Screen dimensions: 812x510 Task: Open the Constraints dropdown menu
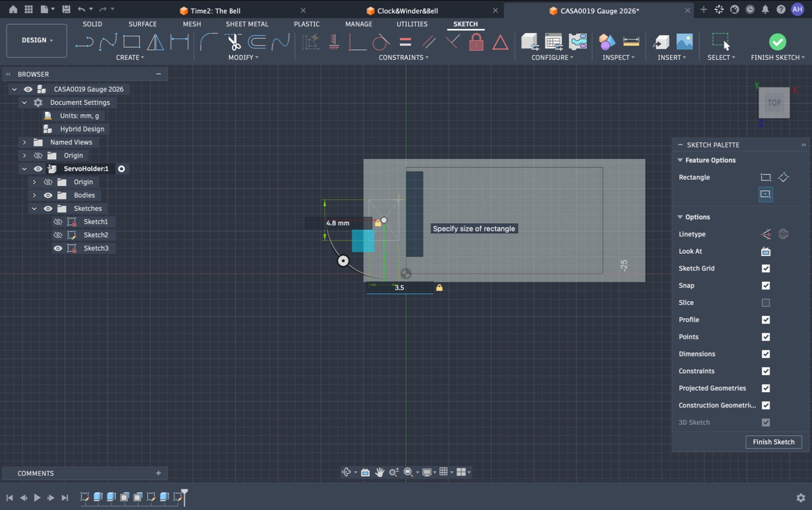(x=404, y=57)
